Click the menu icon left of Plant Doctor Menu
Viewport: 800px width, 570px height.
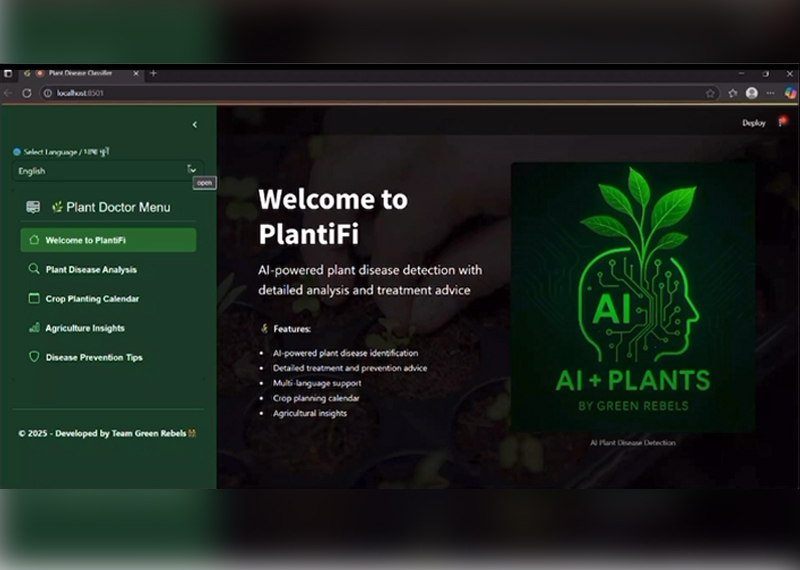[33, 207]
